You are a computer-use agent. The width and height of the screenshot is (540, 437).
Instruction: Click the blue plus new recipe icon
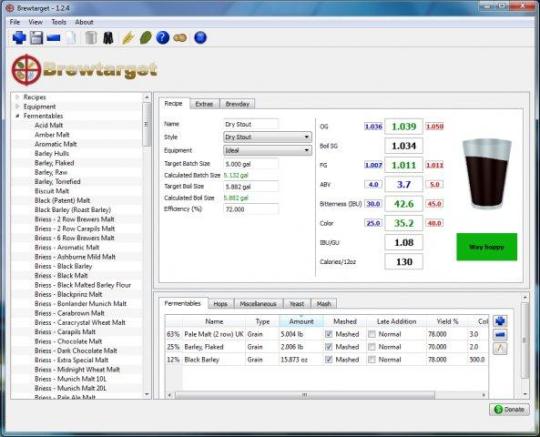(x=19, y=38)
